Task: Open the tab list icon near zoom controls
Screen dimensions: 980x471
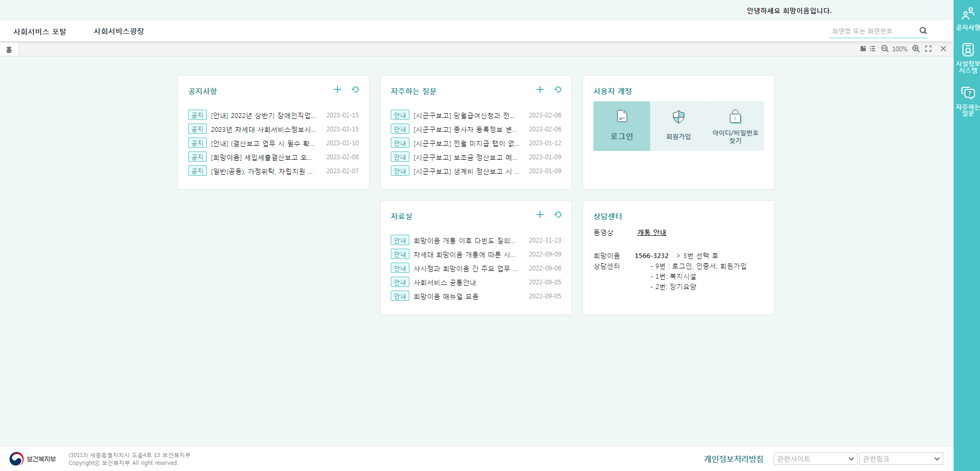Action: (872, 49)
